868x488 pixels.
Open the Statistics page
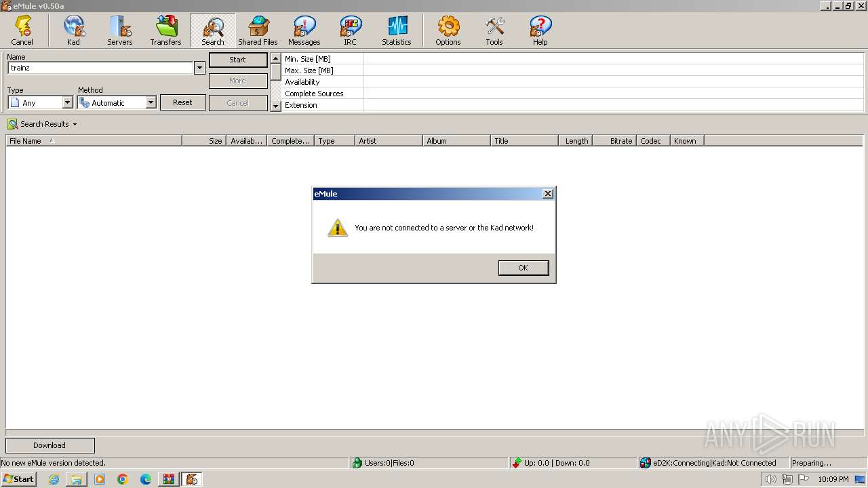coord(397,30)
